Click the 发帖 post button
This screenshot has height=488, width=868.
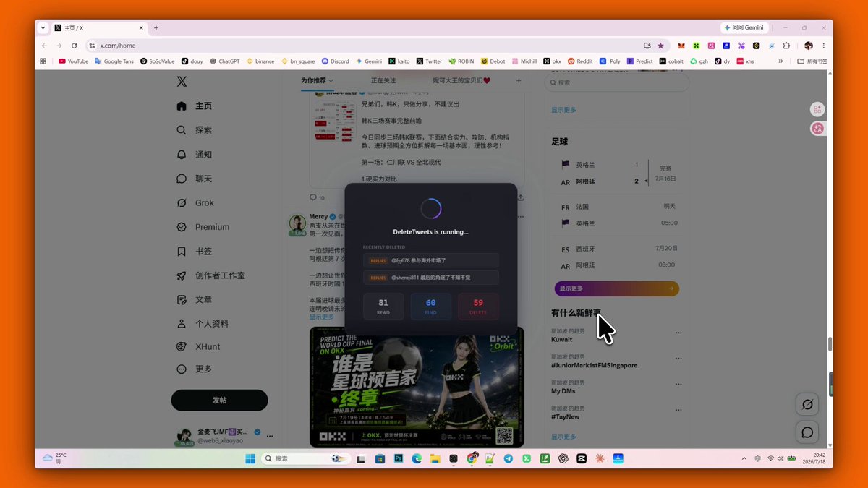pyautogui.click(x=219, y=400)
